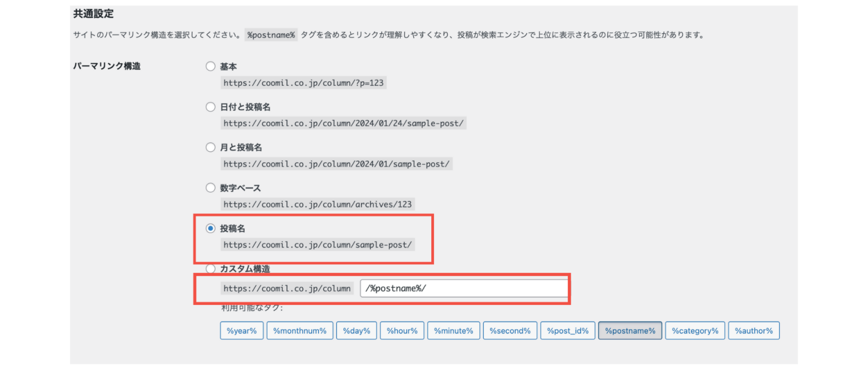Select the 日付と投稿名 permalink option
The height and width of the screenshot is (384, 868).
click(x=210, y=107)
